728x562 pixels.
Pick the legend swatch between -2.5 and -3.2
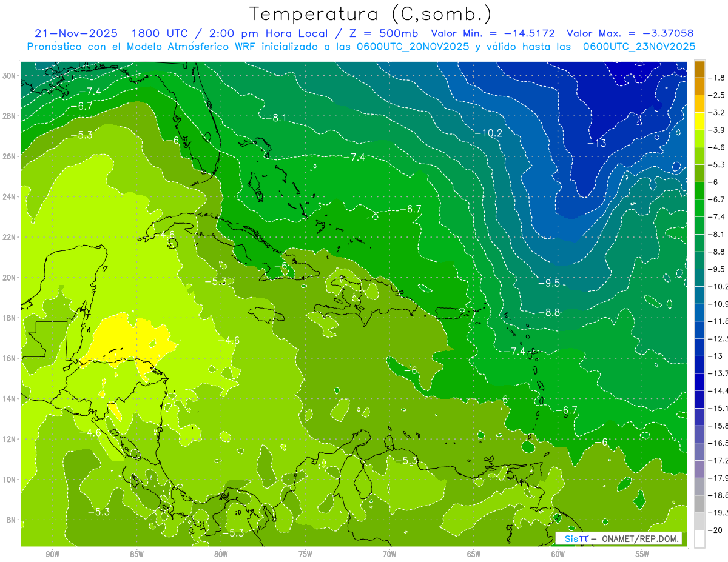(699, 104)
